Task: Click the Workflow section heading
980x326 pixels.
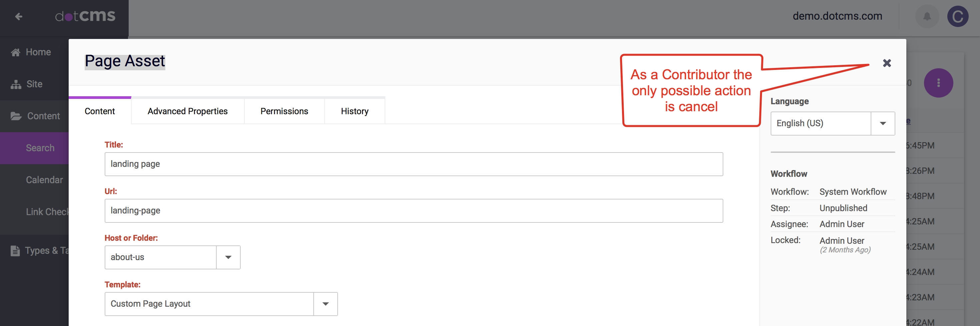Action: click(x=789, y=173)
